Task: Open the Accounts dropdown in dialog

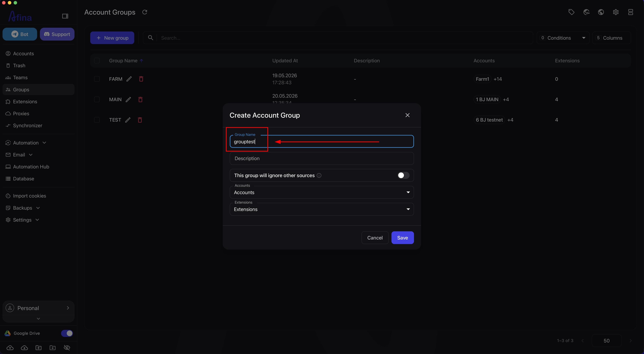Action: (x=322, y=192)
